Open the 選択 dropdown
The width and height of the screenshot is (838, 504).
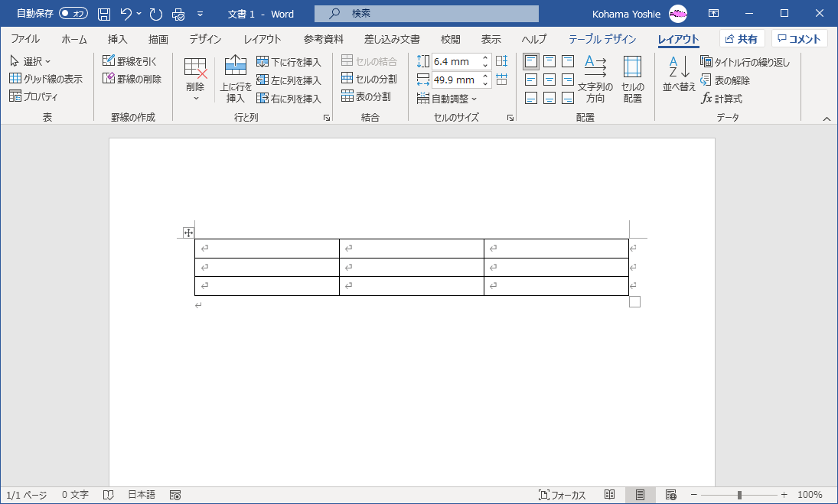pos(31,61)
